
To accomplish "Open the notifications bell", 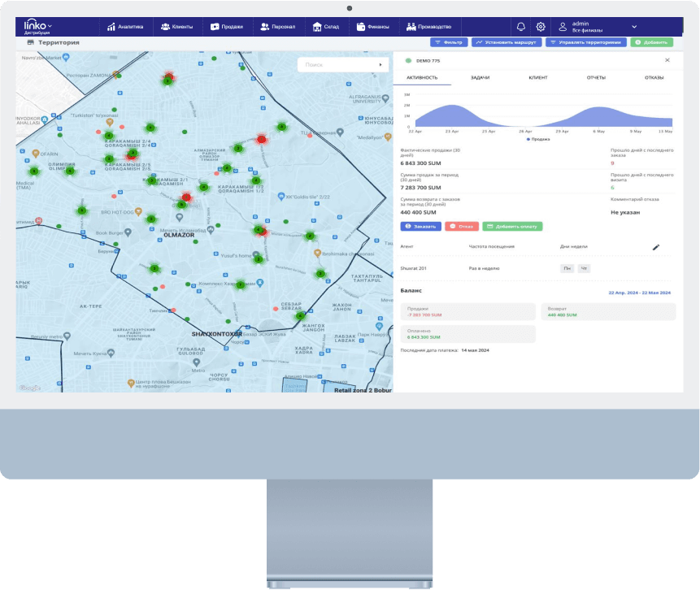I will (x=521, y=27).
